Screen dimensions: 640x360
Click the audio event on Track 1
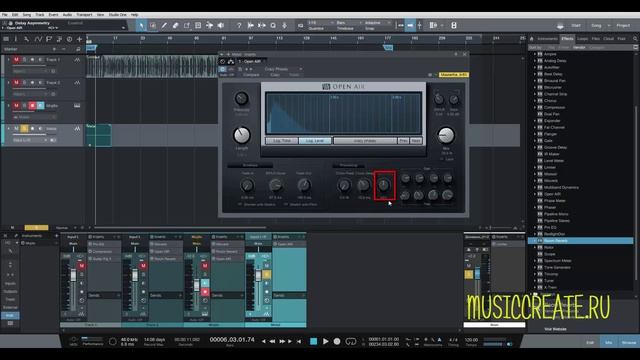[x=151, y=66]
